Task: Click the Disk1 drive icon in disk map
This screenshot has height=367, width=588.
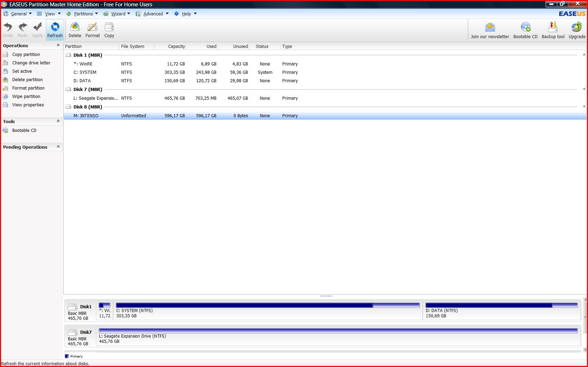Action: pos(72,306)
